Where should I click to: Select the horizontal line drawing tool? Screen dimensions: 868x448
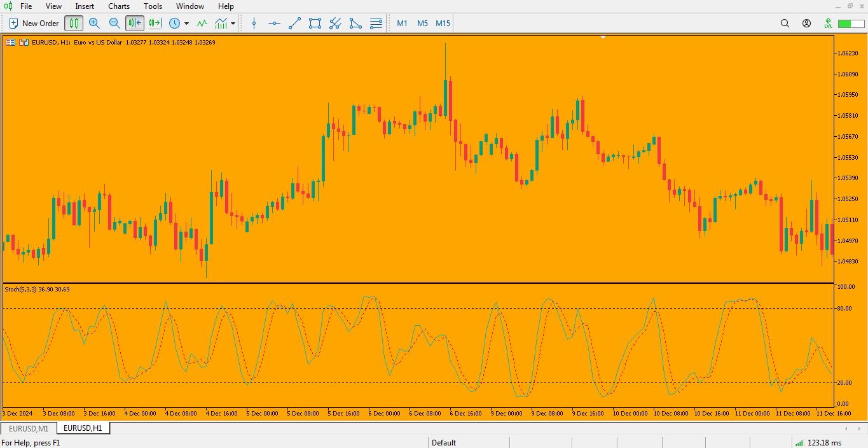pos(273,23)
